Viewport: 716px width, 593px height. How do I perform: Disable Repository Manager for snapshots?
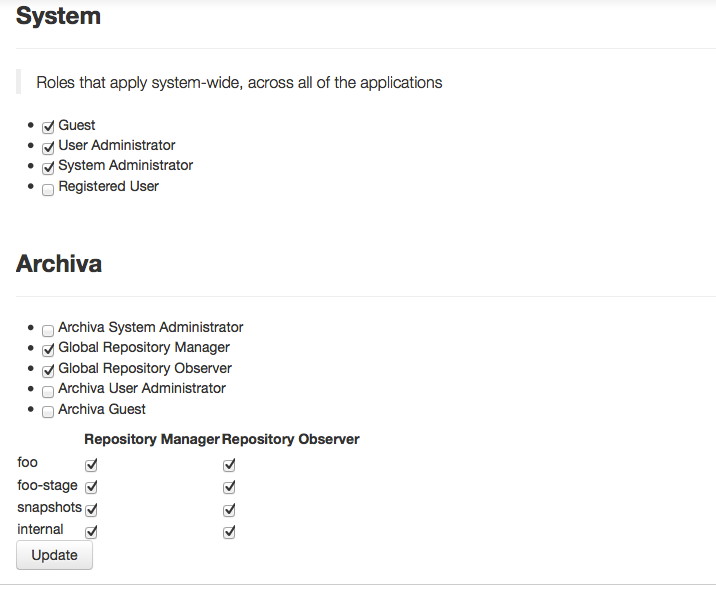pyautogui.click(x=91, y=509)
